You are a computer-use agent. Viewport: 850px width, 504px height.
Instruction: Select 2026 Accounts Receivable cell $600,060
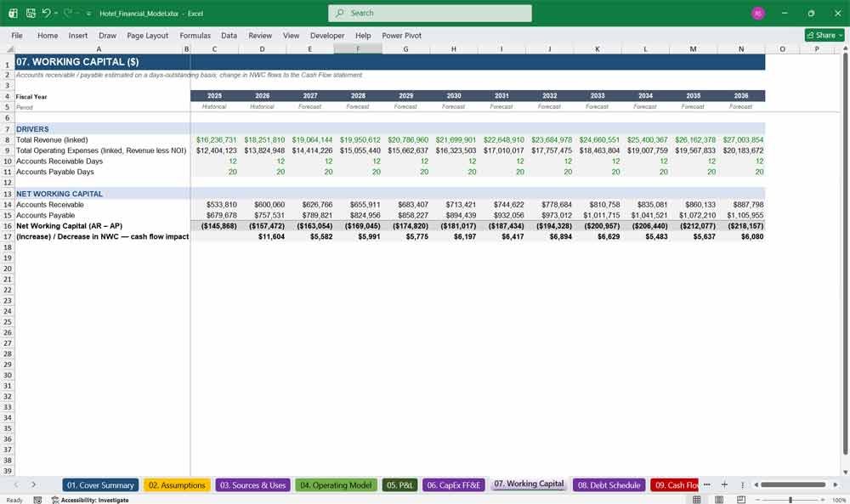point(263,205)
